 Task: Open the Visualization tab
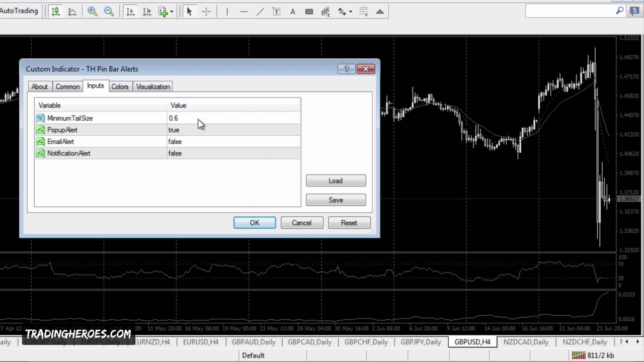point(153,86)
